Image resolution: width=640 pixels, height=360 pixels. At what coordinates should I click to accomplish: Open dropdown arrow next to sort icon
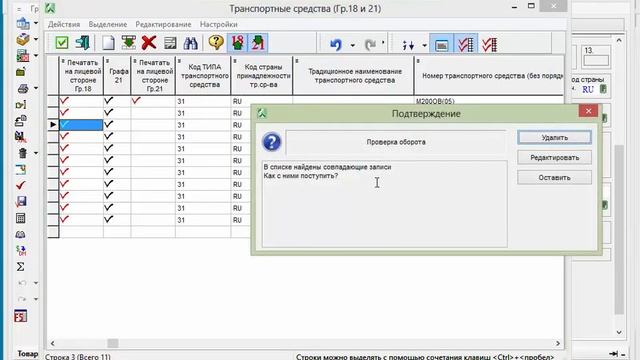(x=424, y=45)
